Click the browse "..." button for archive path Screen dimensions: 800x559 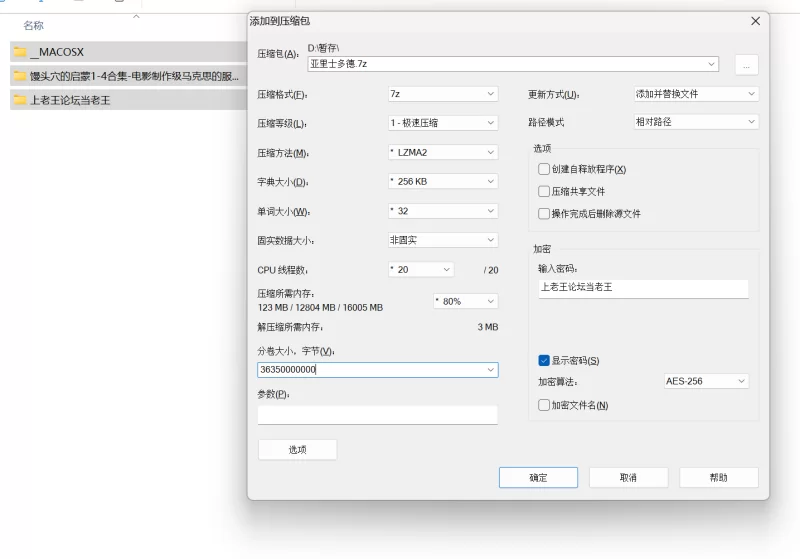tap(746, 64)
